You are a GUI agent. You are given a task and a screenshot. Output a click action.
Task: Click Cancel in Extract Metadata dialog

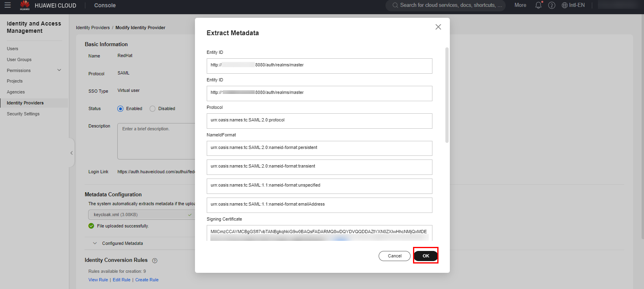click(394, 256)
